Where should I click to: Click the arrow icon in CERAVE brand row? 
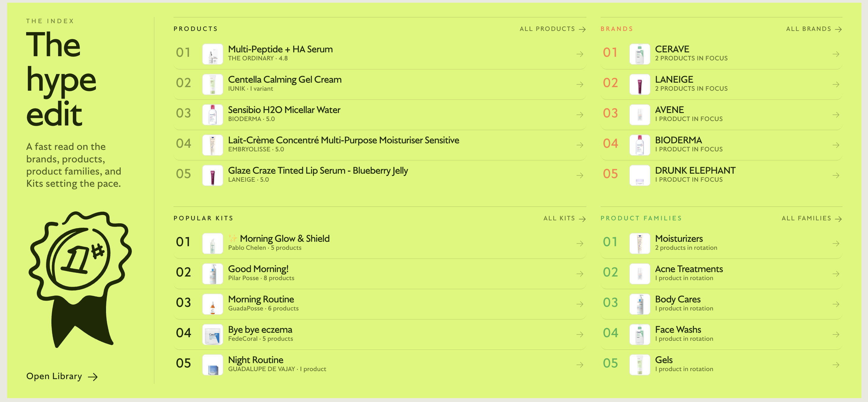point(836,54)
